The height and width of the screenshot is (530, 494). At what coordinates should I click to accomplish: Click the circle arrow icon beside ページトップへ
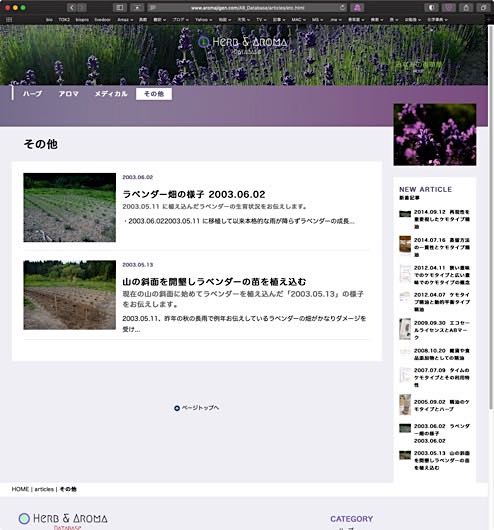177,408
